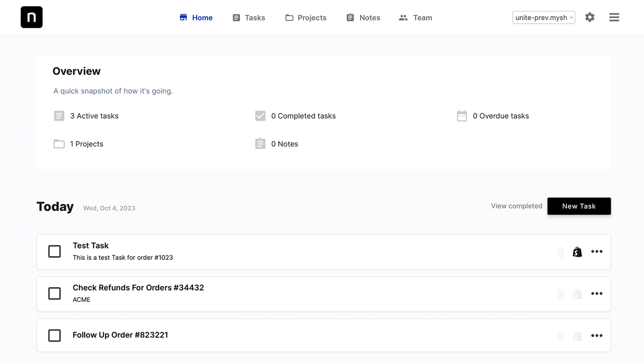Viewport: 644px width, 362px height.
Task: Open settings via the gear icon
Action: pos(590,18)
